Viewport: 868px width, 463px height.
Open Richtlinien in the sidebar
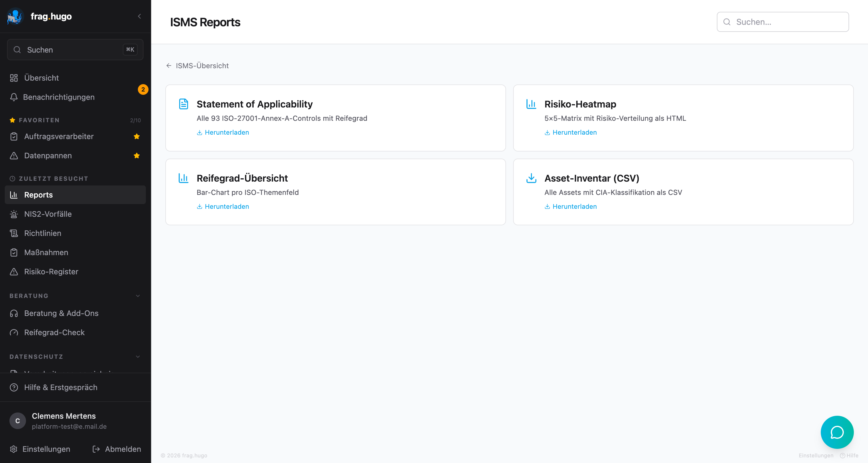tap(75, 233)
